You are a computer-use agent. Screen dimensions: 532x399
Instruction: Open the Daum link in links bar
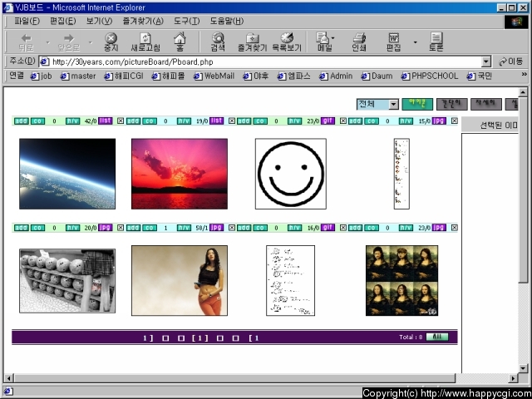click(x=377, y=76)
